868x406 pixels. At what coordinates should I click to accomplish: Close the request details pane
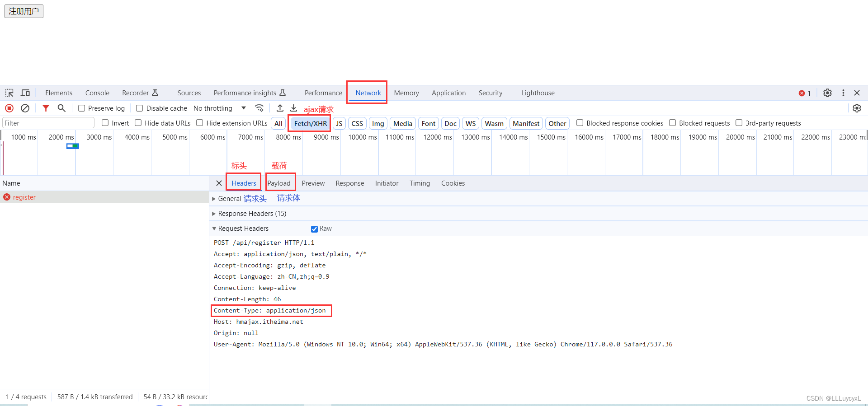pos(219,183)
